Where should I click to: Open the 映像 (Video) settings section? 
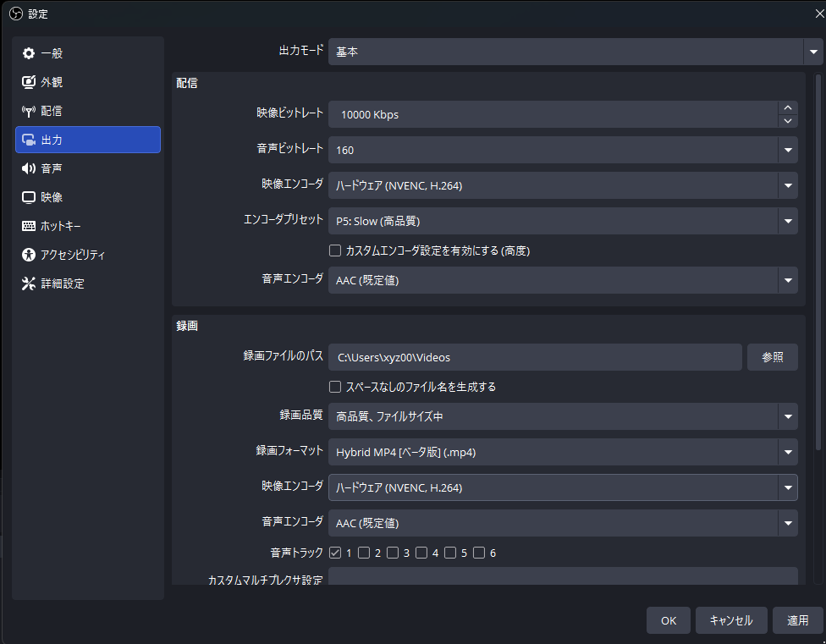(51, 196)
